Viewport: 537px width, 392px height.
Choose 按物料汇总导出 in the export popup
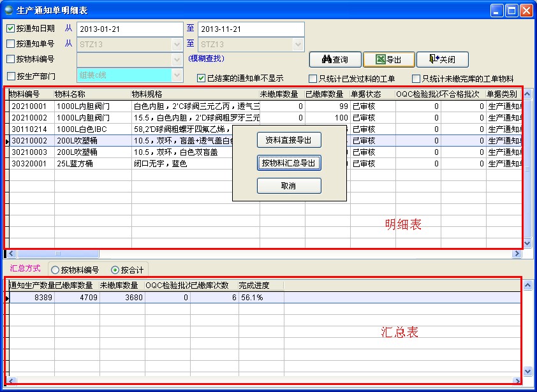pos(289,163)
